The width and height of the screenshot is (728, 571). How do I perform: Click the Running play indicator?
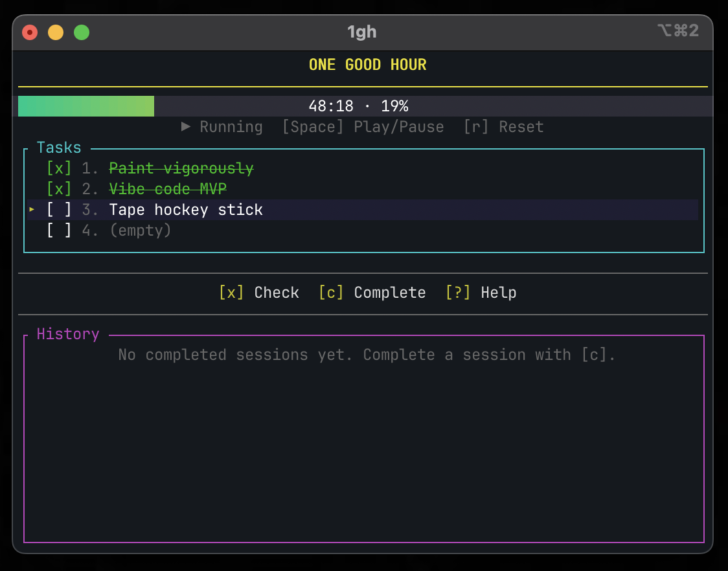pyautogui.click(x=222, y=127)
